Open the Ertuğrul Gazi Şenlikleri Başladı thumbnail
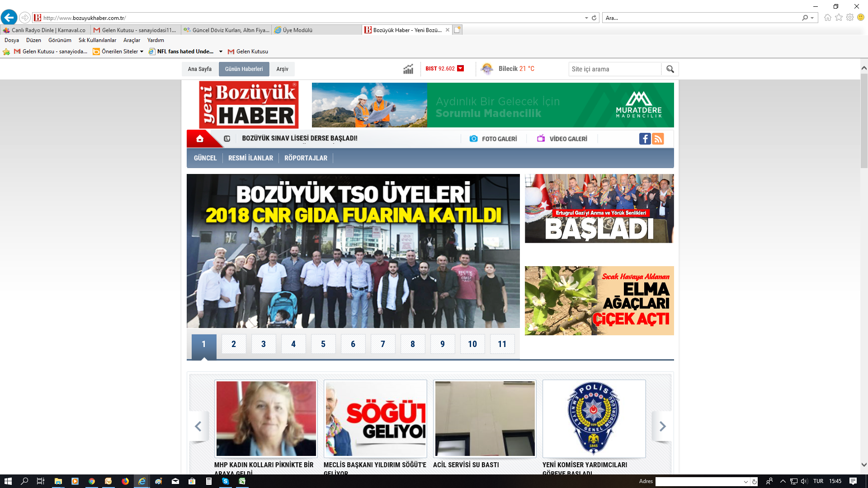Screen dimensions: 868x488 pyautogui.click(x=599, y=209)
